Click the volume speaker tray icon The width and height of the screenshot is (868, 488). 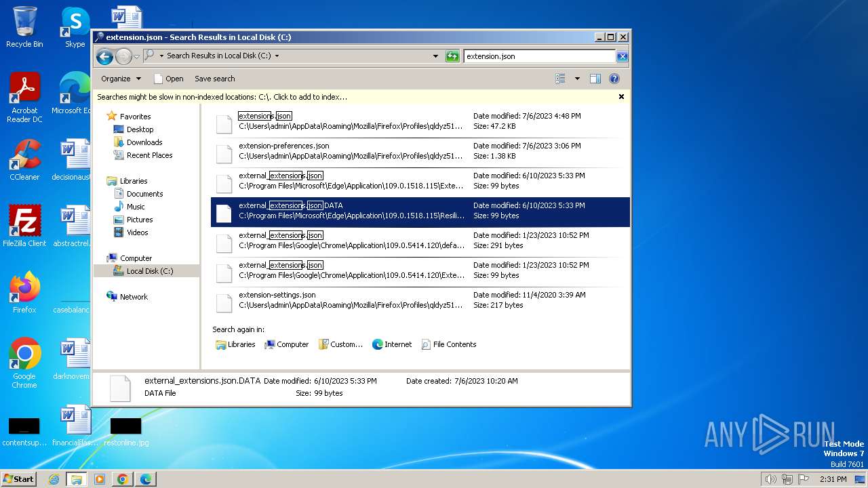click(770, 479)
